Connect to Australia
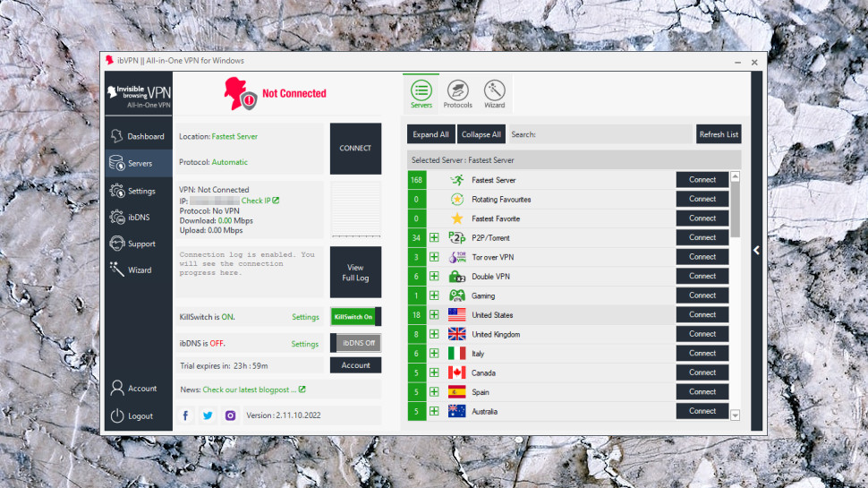The width and height of the screenshot is (868, 488). pos(702,411)
